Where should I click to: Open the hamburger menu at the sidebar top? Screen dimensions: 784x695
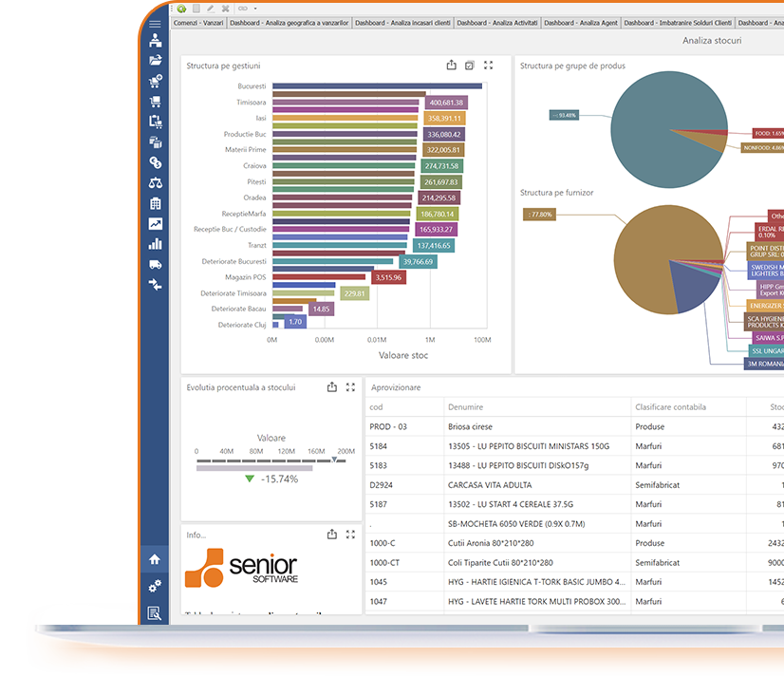155,25
